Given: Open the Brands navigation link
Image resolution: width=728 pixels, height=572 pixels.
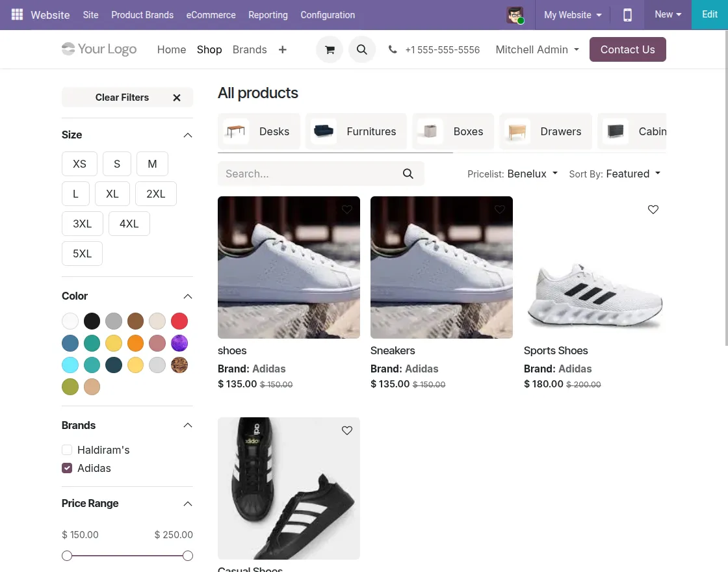Looking at the screenshot, I should 250,49.
